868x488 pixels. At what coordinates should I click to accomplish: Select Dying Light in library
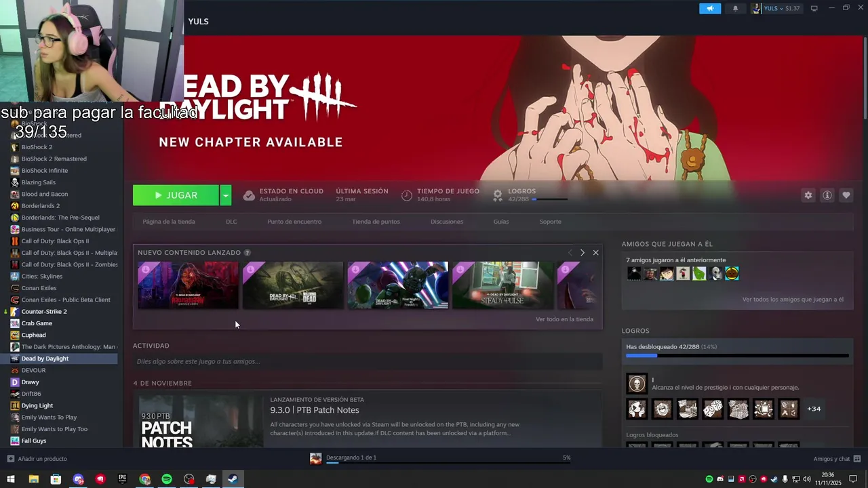tap(37, 405)
